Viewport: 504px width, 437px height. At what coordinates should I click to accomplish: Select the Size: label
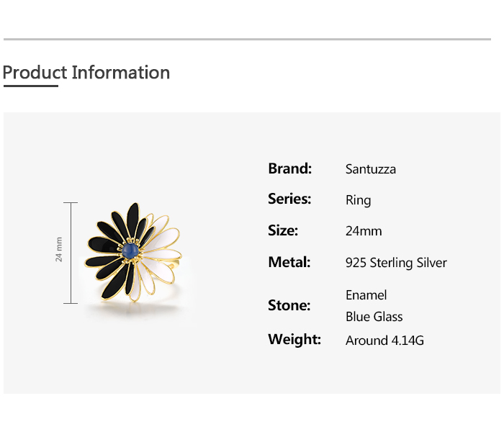(x=283, y=230)
